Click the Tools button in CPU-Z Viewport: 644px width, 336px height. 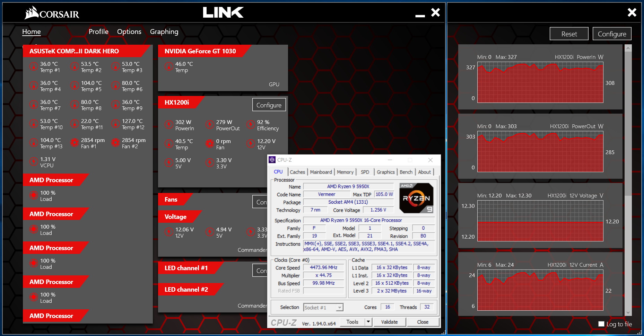pos(353,322)
